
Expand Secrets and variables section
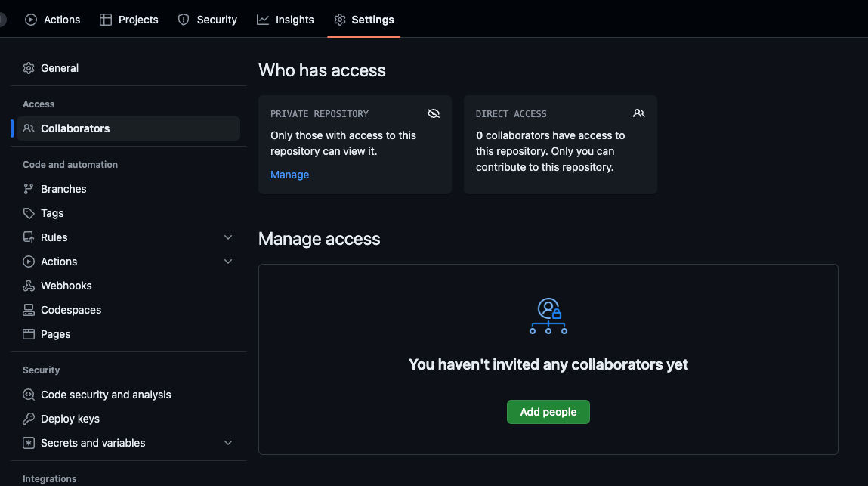pyautogui.click(x=228, y=442)
